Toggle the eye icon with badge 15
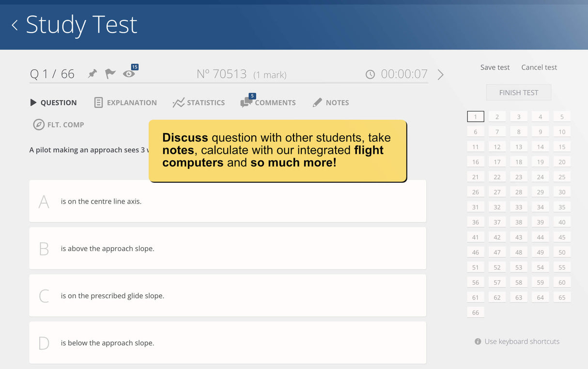Image resolution: width=588 pixels, height=369 pixels. (x=129, y=74)
